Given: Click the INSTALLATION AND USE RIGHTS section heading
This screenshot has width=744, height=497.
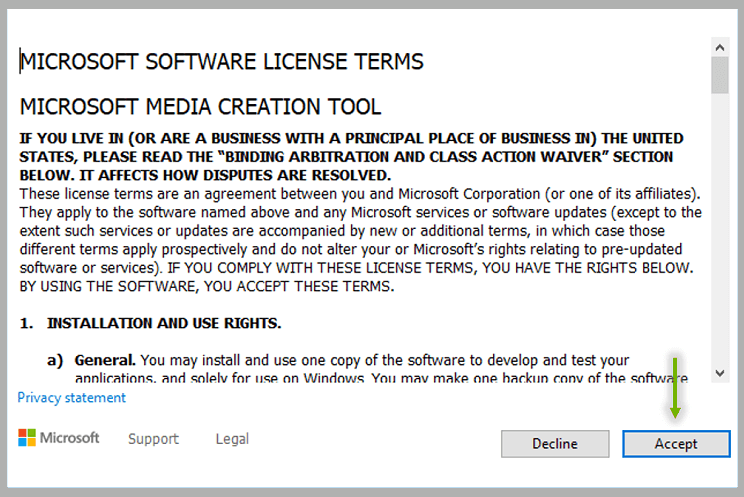Looking at the screenshot, I should [164, 323].
